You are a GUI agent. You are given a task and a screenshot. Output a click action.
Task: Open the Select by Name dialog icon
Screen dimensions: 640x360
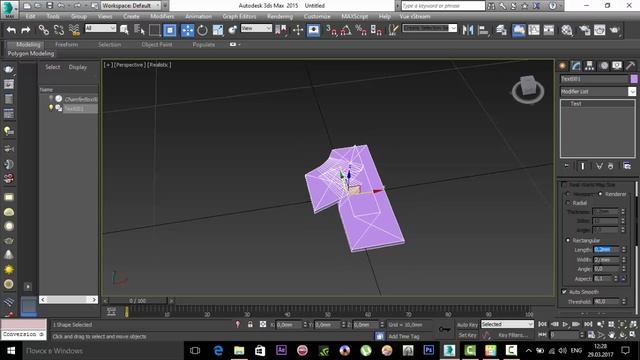(x=140, y=30)
